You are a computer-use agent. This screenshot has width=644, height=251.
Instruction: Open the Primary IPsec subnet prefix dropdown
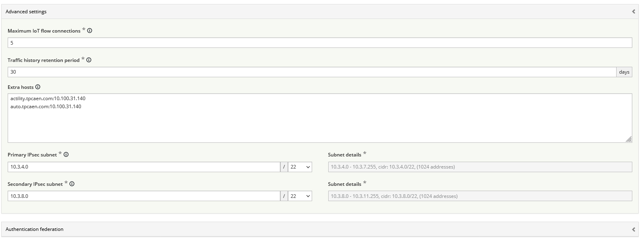(x=300, y=167)
